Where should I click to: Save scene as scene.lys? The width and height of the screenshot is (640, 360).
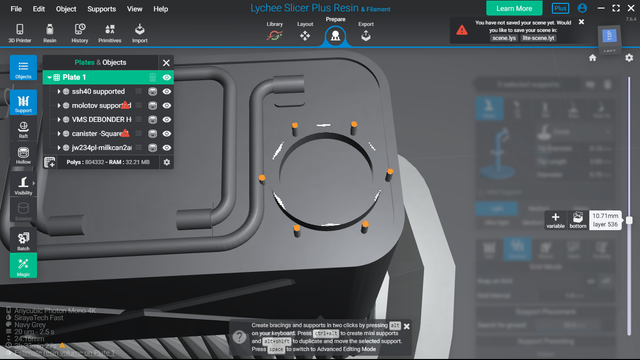click(x=504, y=38)
